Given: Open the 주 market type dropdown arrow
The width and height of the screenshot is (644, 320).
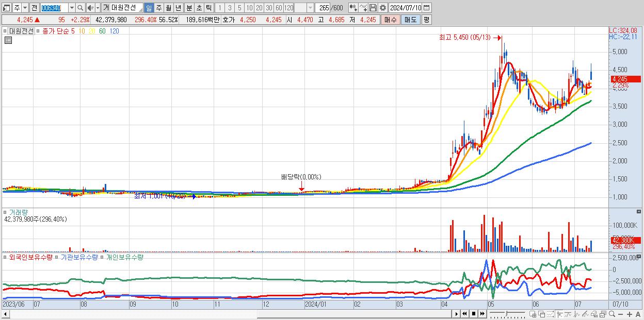Looking at the screenshot, I should point(25,8).
